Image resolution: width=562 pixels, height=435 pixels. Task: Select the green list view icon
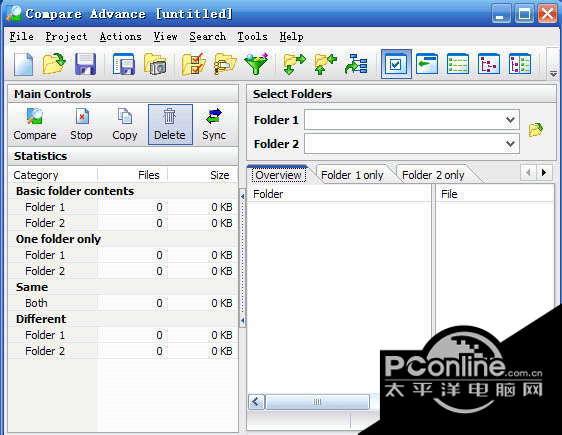click(458, 64)
